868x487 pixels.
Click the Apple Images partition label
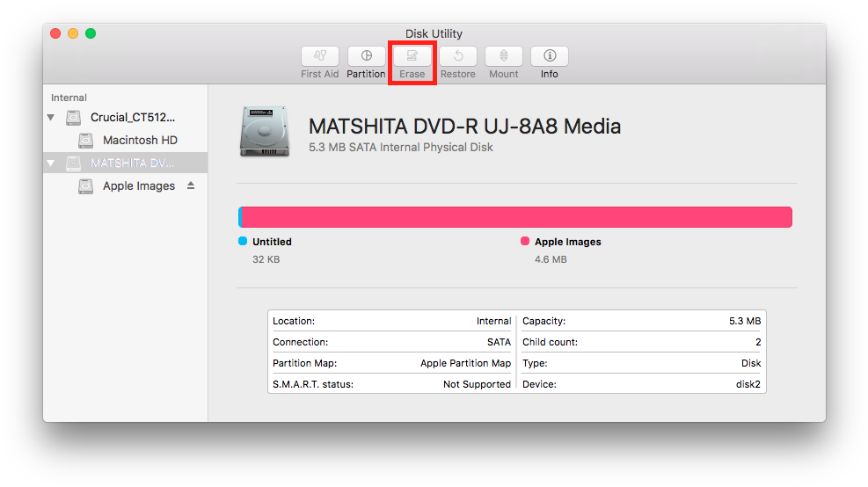568,242
